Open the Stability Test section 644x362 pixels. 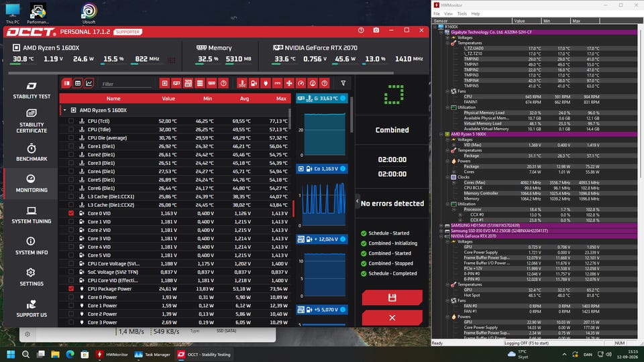(32, 90)
